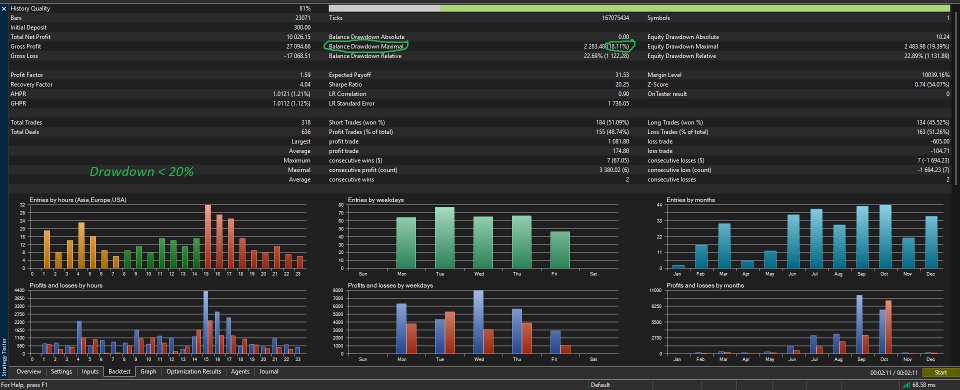Screen dimensions: 960x390
Task: Click the connection signal bars icon
Action: [x=907, y=385]
